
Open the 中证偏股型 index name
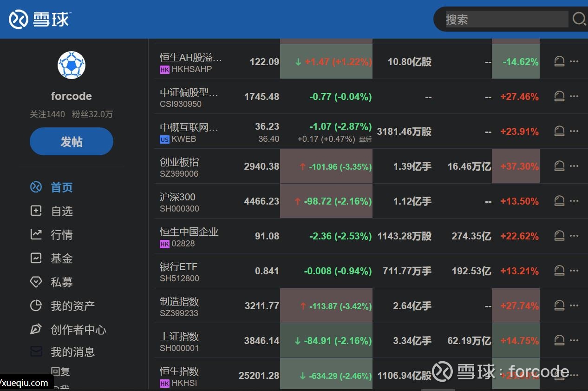pos(189,92)
